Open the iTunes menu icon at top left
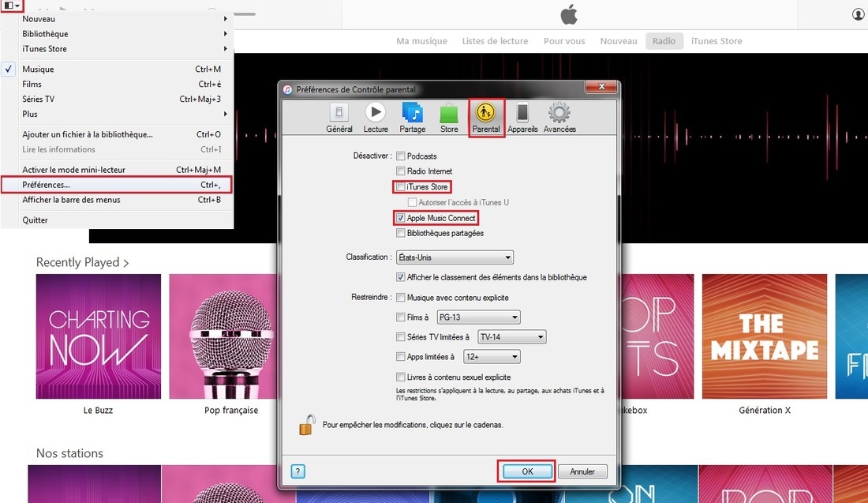 (x=12, y=6)
